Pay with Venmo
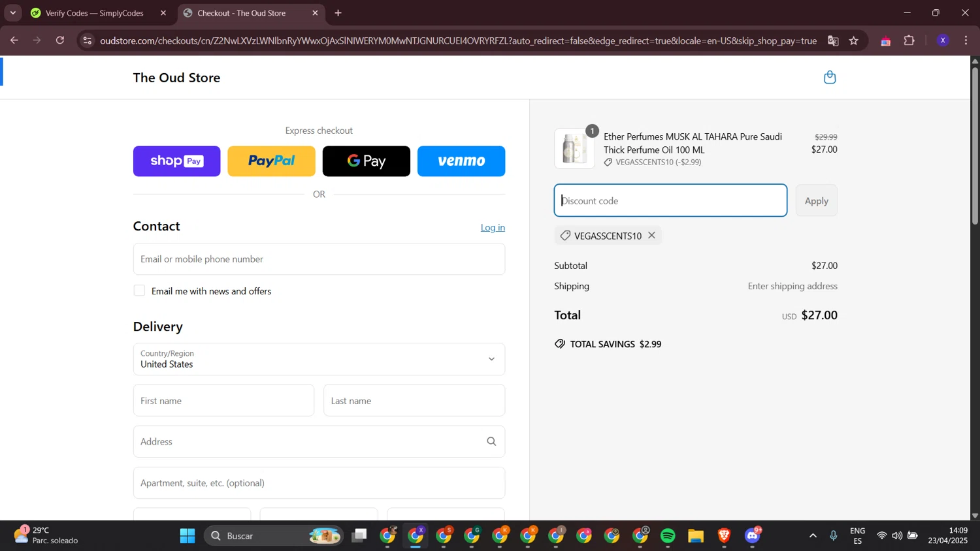This screenshot has width=980, height=551. coord(461,161)
